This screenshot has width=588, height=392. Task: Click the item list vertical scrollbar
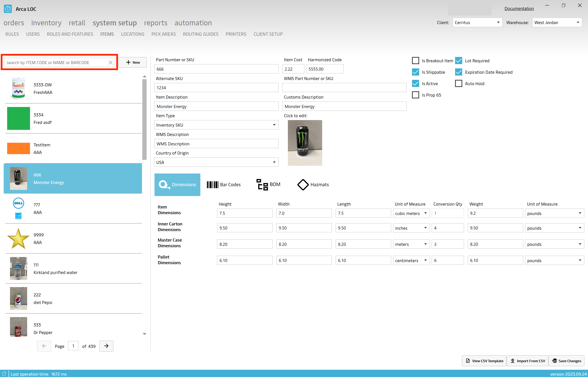[x=144, y=119]
